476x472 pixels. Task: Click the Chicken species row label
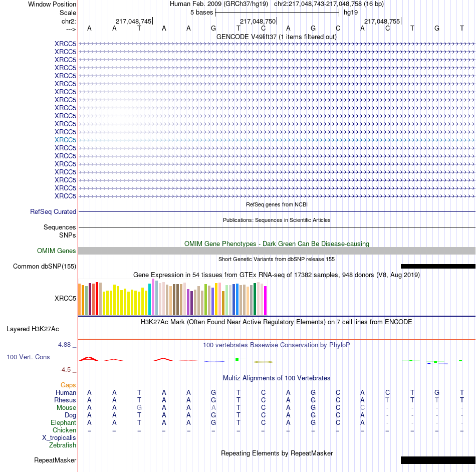tap(64, 430)
